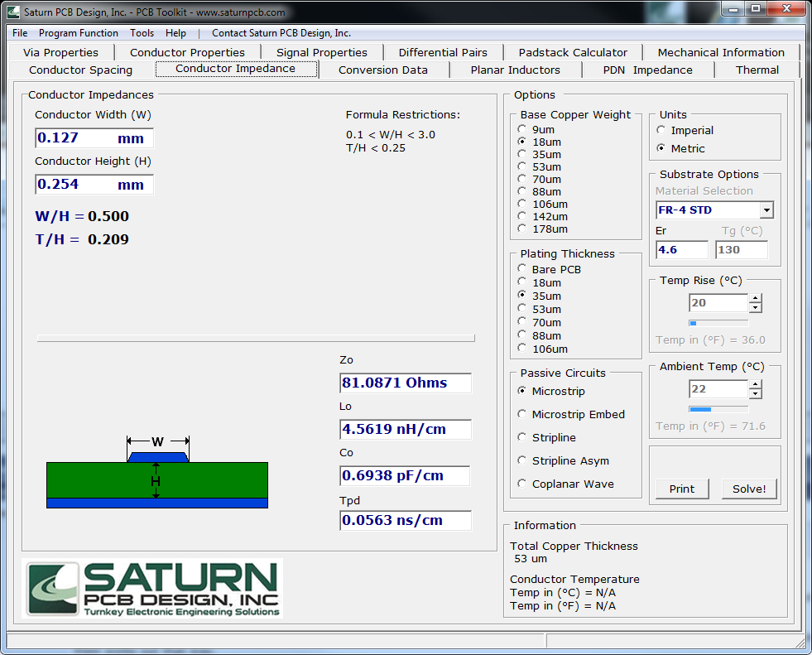Open Contact Saturn PCB Design, Inc. menu
812x655 pixels.
[281, 33]
